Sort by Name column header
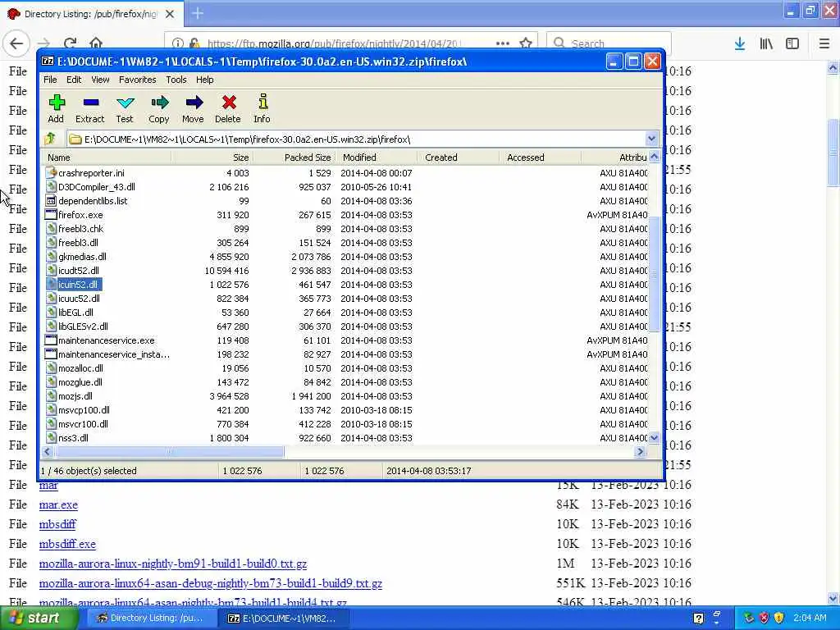Screen dimensions: 840x630 [107, 157]
